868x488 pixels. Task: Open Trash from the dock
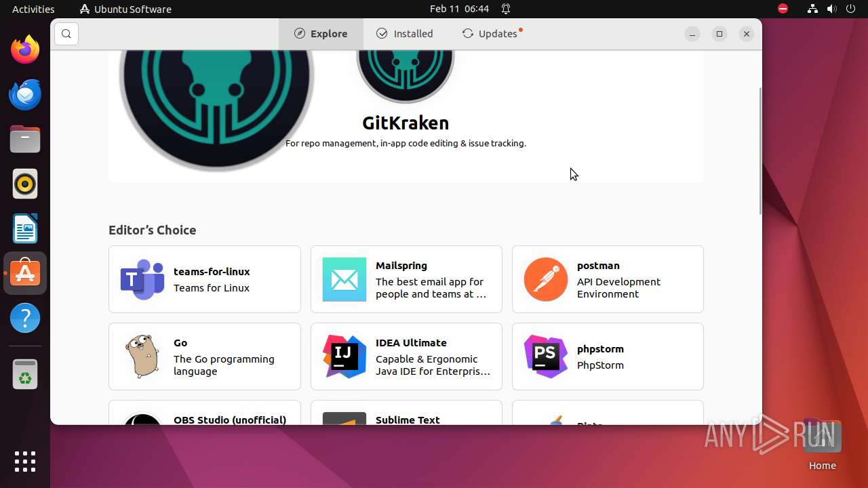25,374
